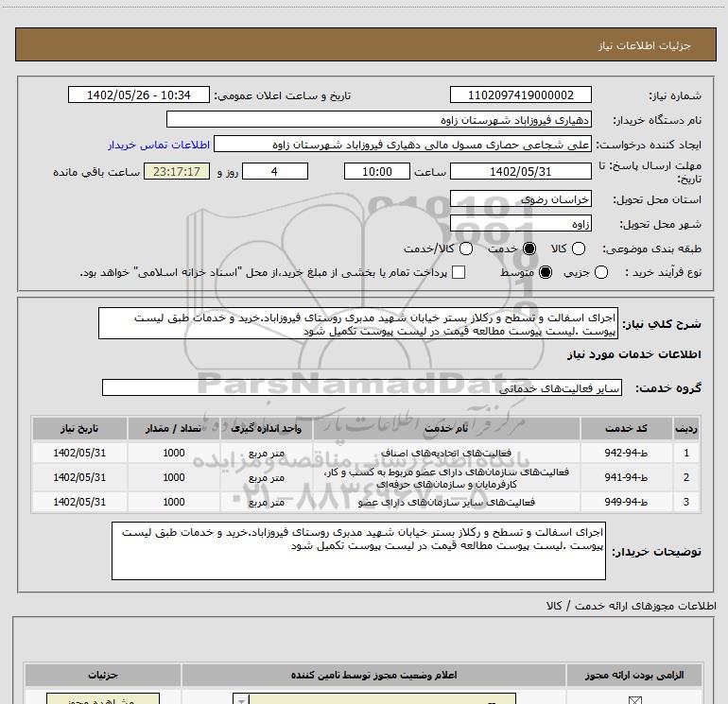Screen dimensions: 728x704
Task: Click the اعلام وضعیت مجوز توسط تامین کننده header
Action: tap(373, 675)
